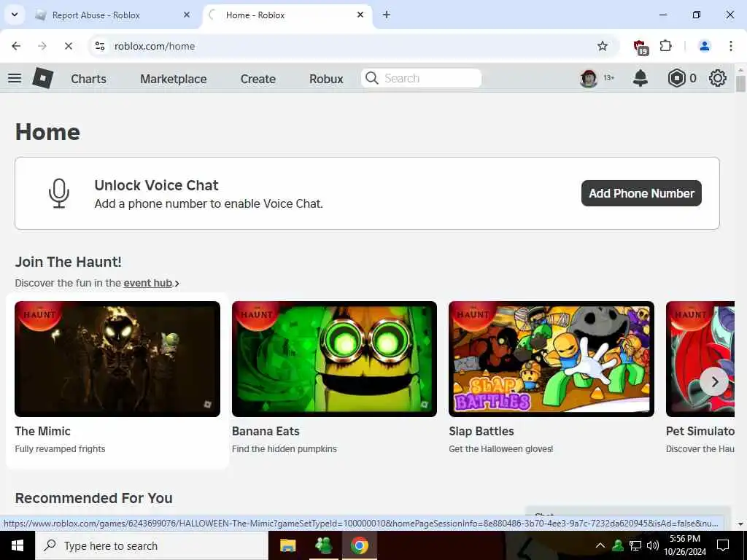Open Slap Battles game title
This screenshot has height=560, width=747.
[x=481, y=431]
